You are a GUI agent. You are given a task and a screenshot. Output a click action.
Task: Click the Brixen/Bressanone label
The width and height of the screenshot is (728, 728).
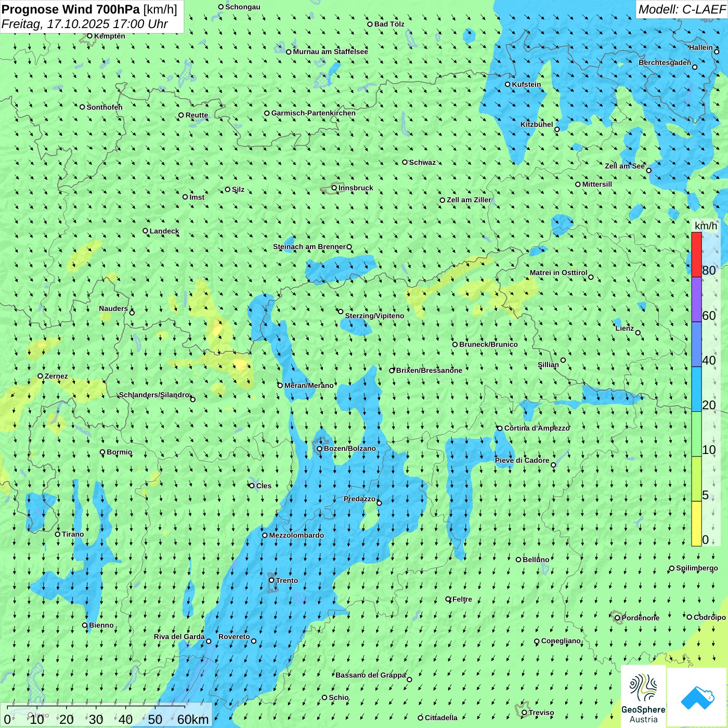429,370
